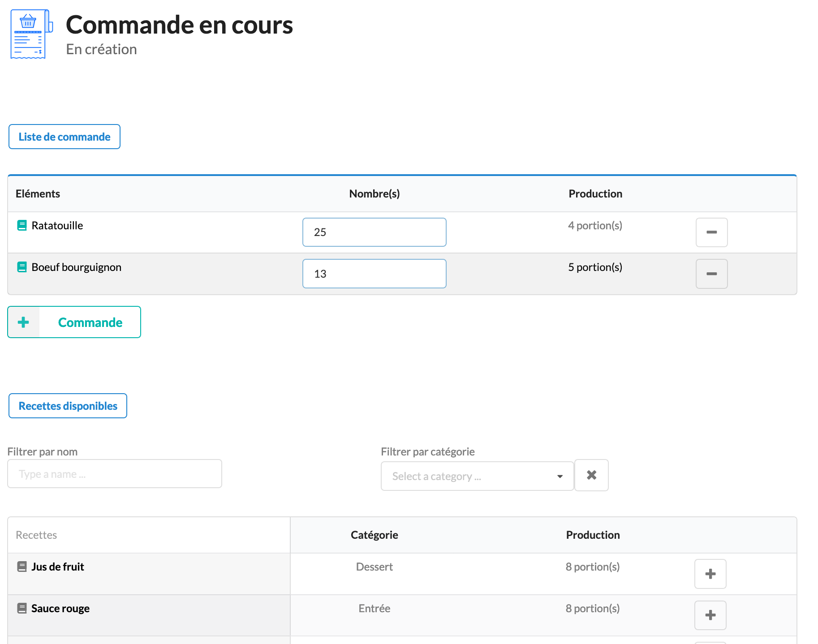Switch to the Recettes disponibles tab
Screen dimensions: 818x644
(x=68, y=406)
